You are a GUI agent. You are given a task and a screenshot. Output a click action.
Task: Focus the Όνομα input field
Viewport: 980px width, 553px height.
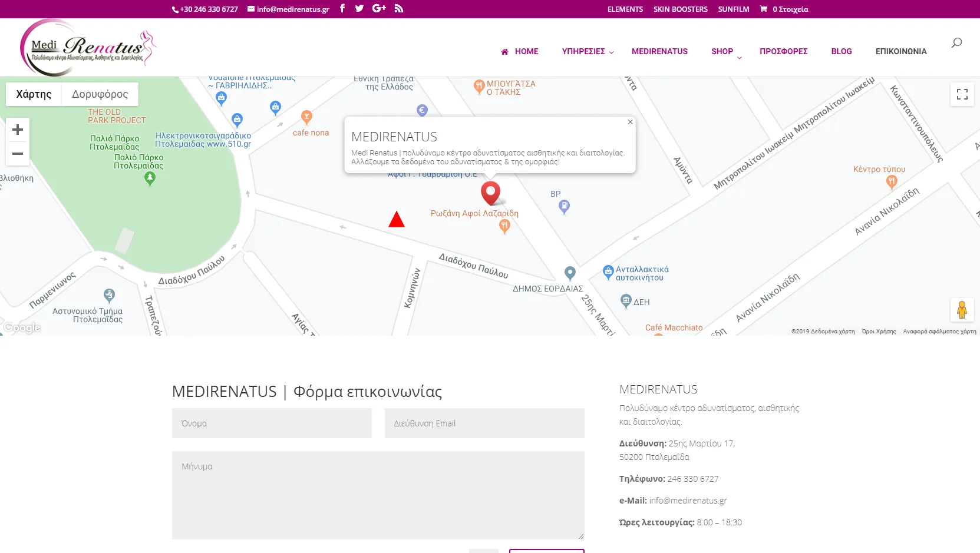coord(272,423)
